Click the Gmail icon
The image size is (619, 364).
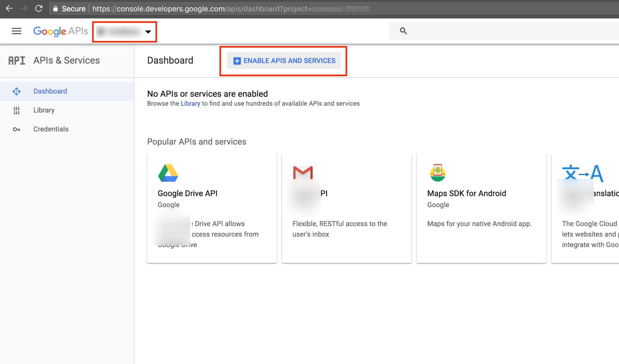point(303,173)
